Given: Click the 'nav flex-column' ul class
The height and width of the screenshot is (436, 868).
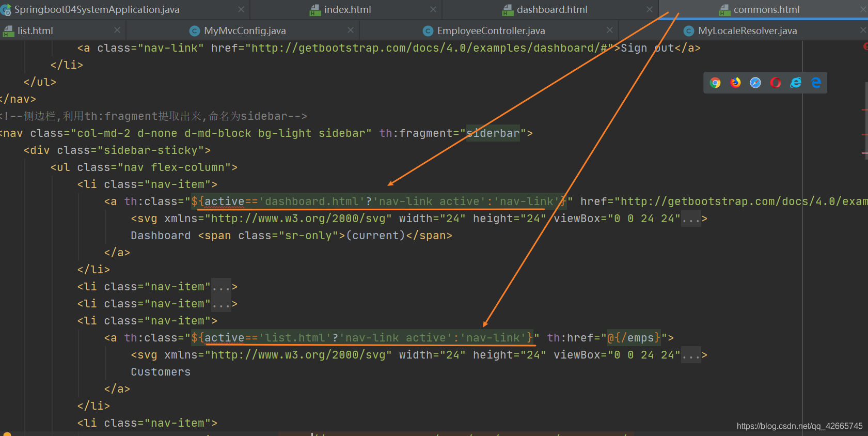Looking at the screenshot, I should pos(174,167).
